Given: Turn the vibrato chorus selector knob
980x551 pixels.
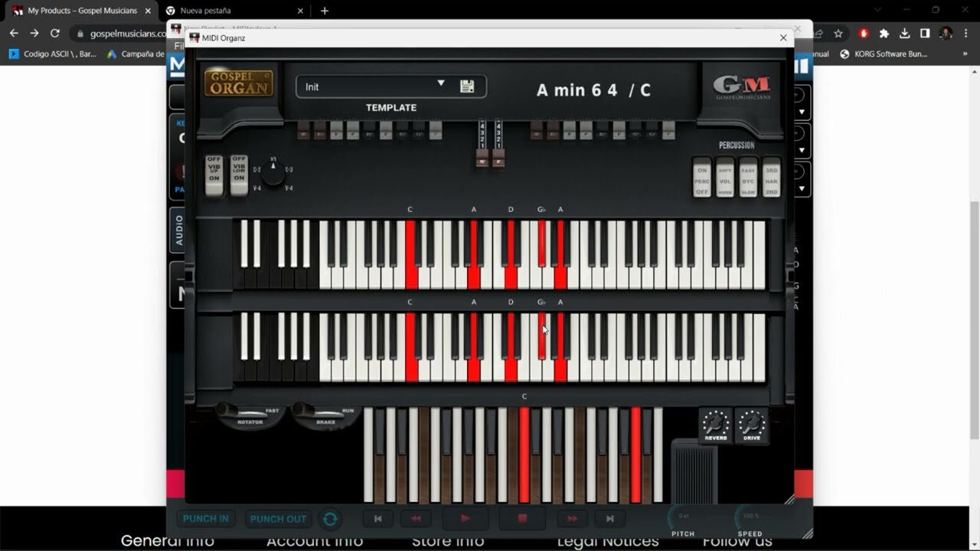Looking at the screenshot, I should [x=273, y=174].
